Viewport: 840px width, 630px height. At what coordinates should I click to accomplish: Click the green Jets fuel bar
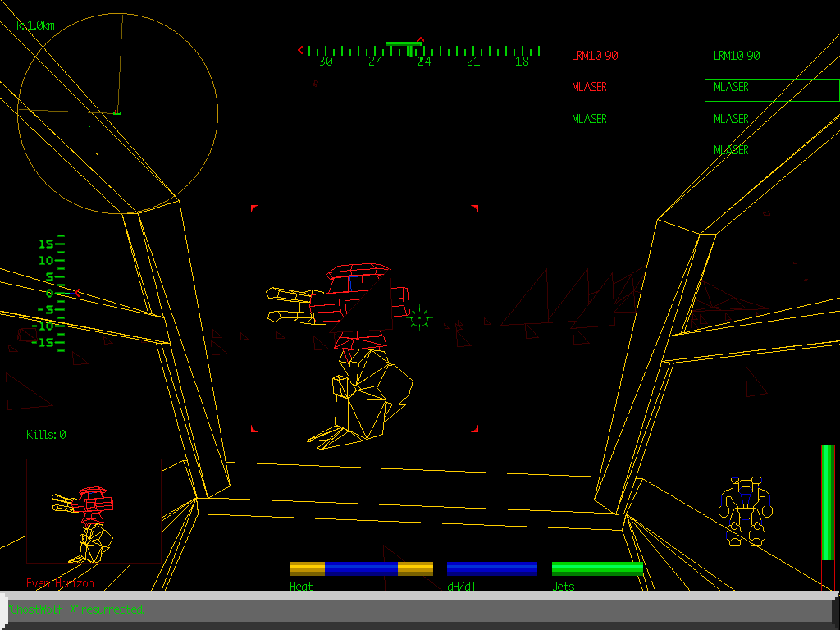pyautogui.click(x=596, y=566)
